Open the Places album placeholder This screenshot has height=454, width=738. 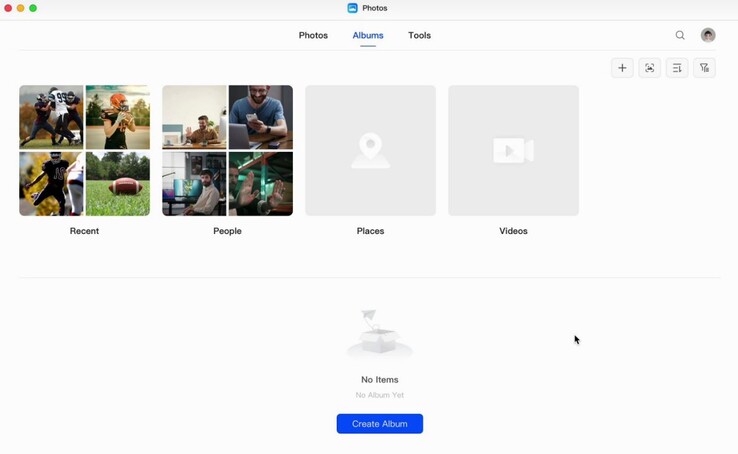pyautogui.click(x=370, y=151)
